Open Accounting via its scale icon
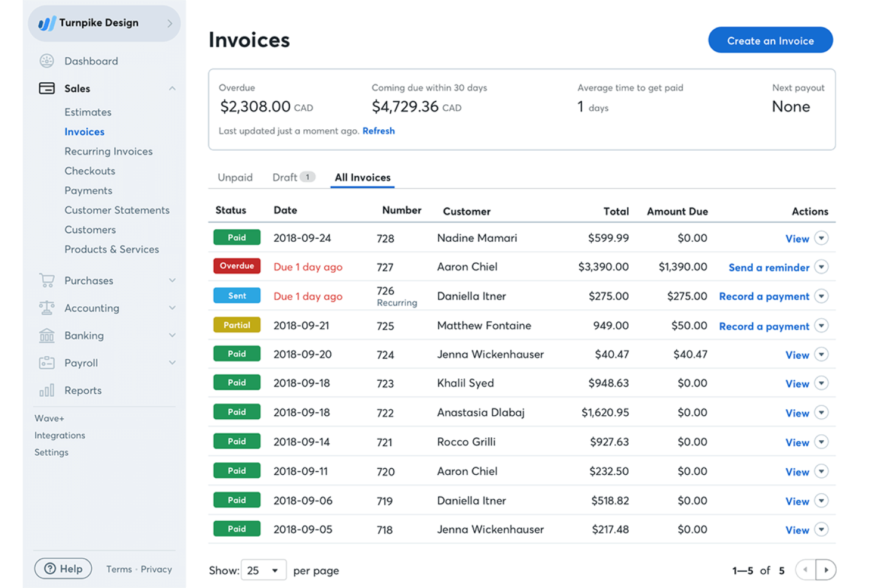The width and height of the screenshot is (882, 588). pyautogui.click(x=46, y=308)
